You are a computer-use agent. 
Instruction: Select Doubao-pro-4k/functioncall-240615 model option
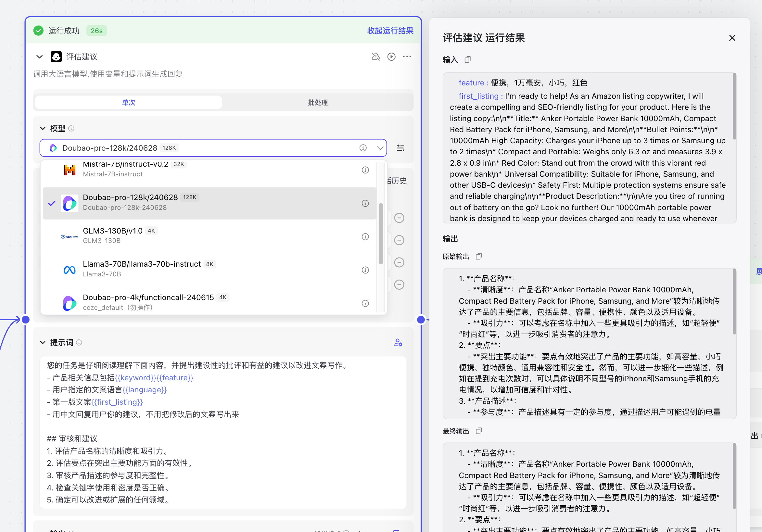(x=210, y=303)
